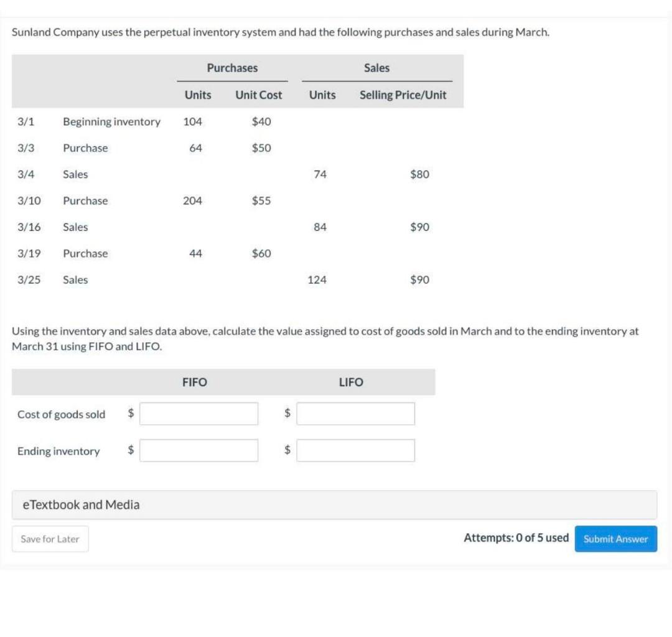Focus the LIFO ending inventory input
Image resolution: width=672 pixels, height=637 pixels.
pyautogui.click(x=355, y=450)
